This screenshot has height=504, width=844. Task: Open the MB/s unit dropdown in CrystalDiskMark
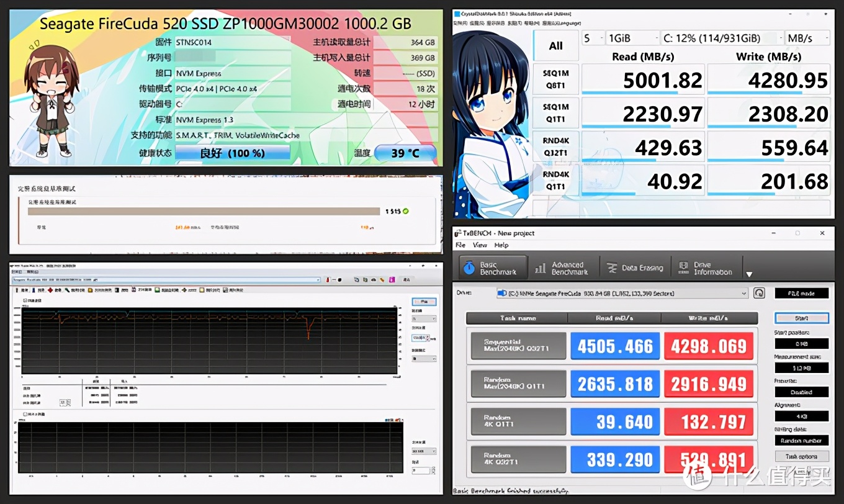pos(807,38)
